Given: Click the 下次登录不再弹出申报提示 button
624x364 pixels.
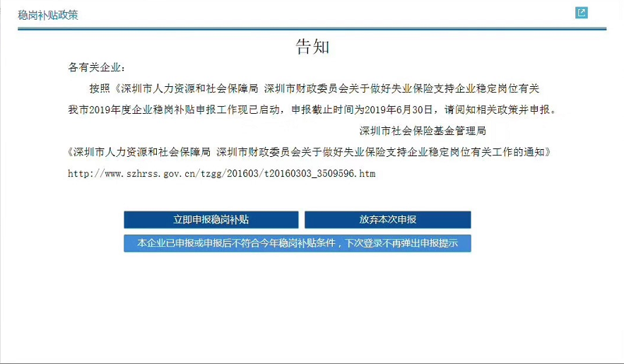Looking at the screenshot, I should [297, 243].
